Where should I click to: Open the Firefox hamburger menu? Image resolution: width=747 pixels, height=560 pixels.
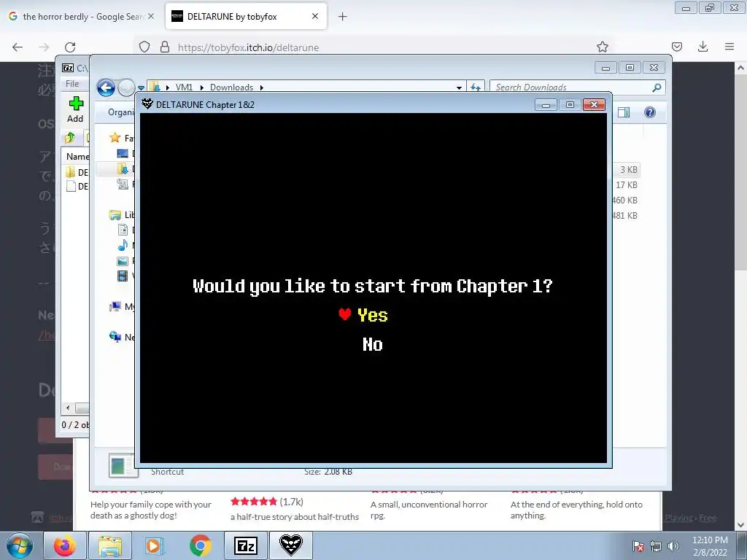point(729,47)
